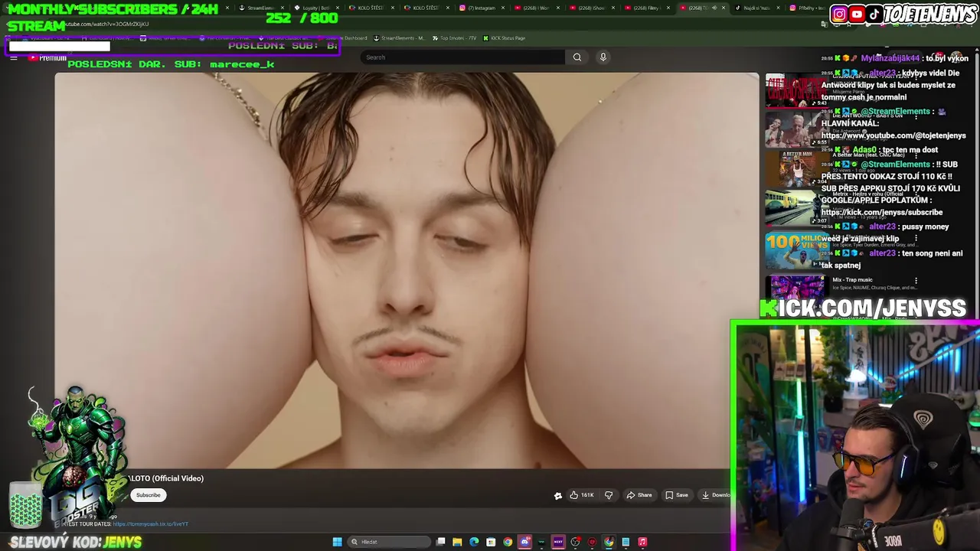Click the remix icon beside the like button
Image resolution: width=980 pixels, height=551 pixels.
tap(558, 496)
